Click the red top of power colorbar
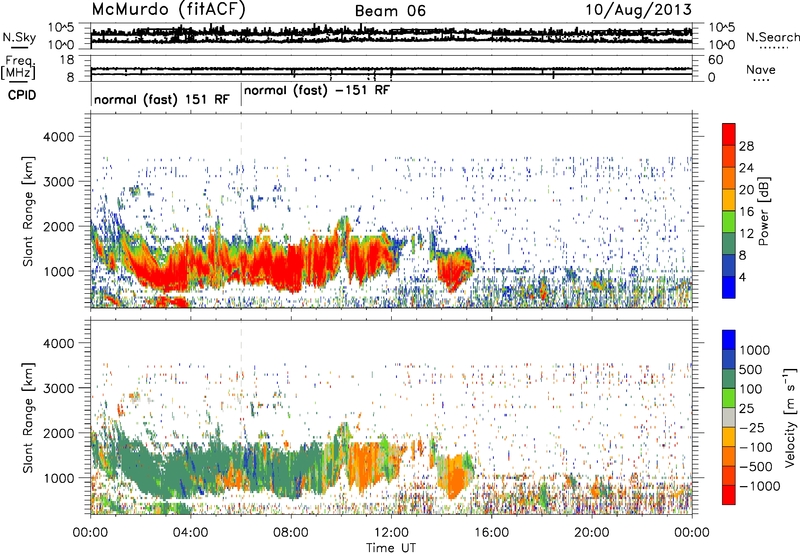This screenshot has height=554, width=800. coord(729,134)
